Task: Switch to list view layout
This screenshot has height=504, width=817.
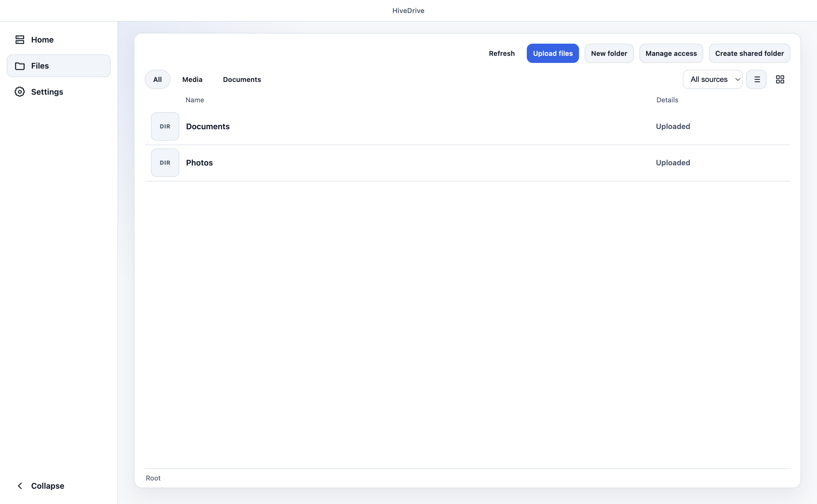Action: tap(756, 79)
